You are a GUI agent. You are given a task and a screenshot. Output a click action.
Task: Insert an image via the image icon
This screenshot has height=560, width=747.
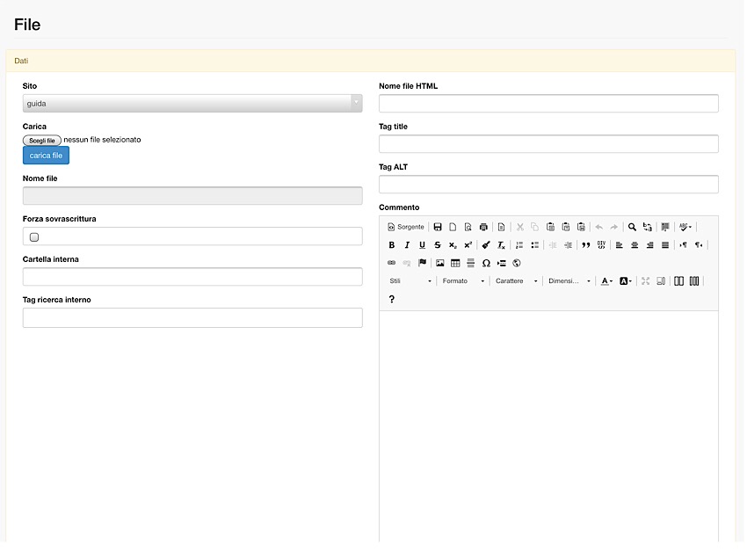[x=440, y=263]
